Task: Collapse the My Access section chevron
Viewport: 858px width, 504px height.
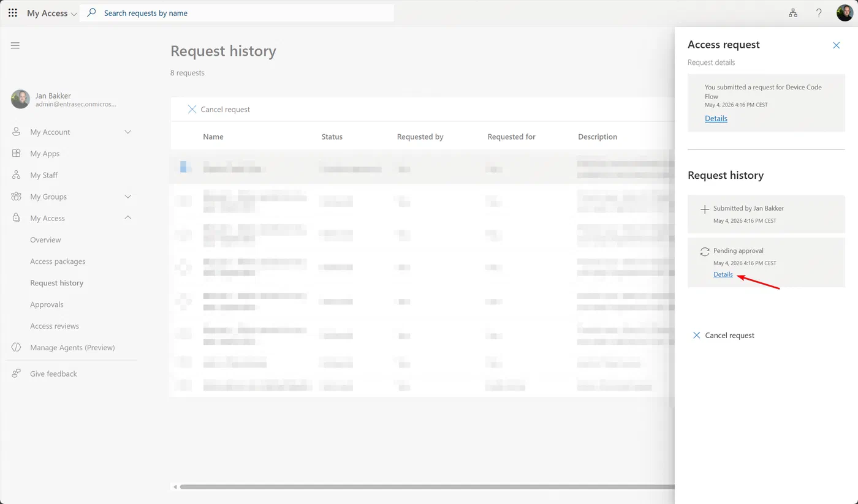Action: [128, 217]
